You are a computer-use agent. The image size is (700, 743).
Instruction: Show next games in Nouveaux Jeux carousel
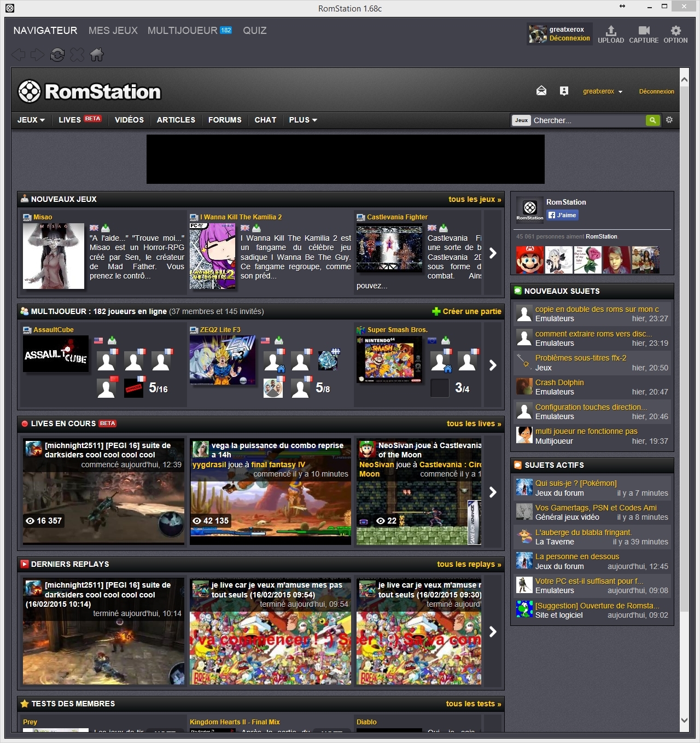(493, 253)
